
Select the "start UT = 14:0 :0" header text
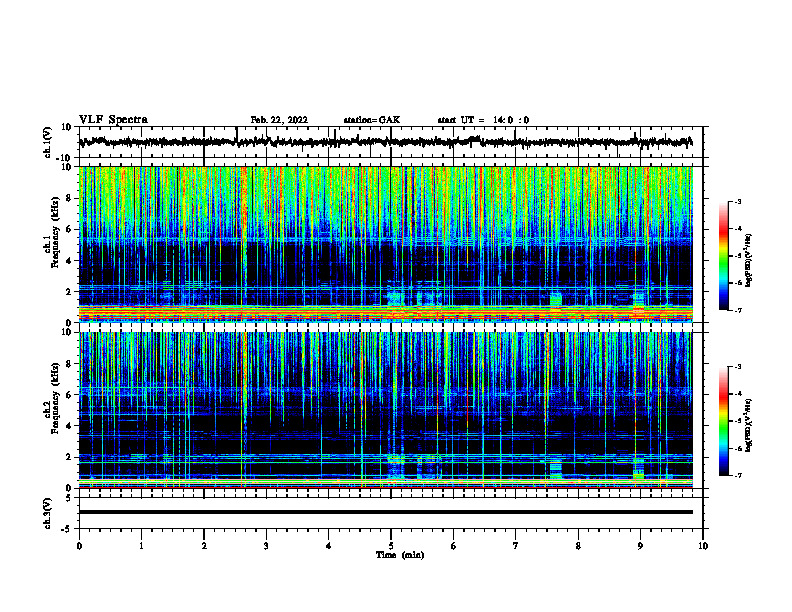pyautogui.click(x=483, y=120)
